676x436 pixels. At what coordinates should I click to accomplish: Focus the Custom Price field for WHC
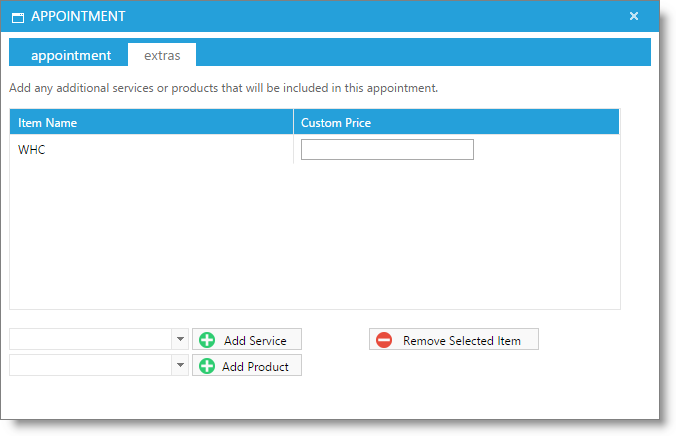[387, 150]
